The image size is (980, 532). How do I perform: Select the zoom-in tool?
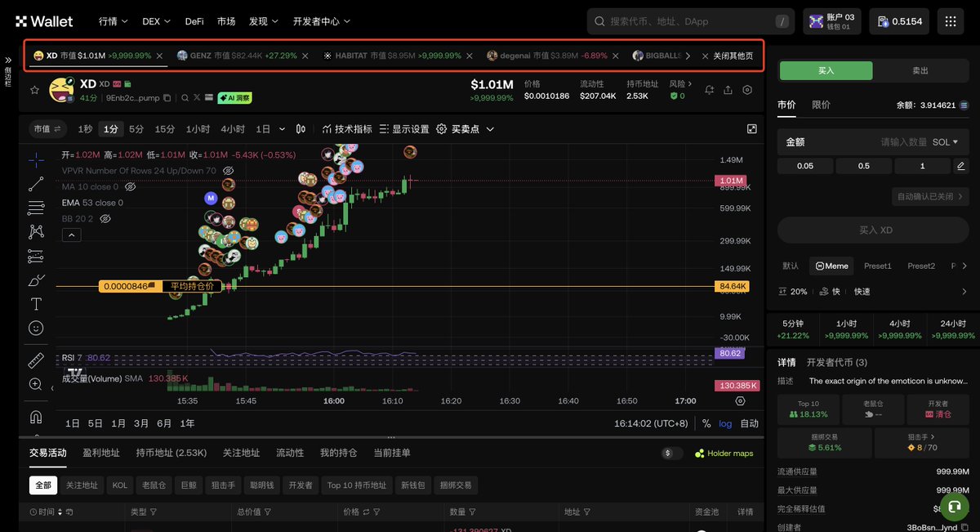(x=36, y=384)
